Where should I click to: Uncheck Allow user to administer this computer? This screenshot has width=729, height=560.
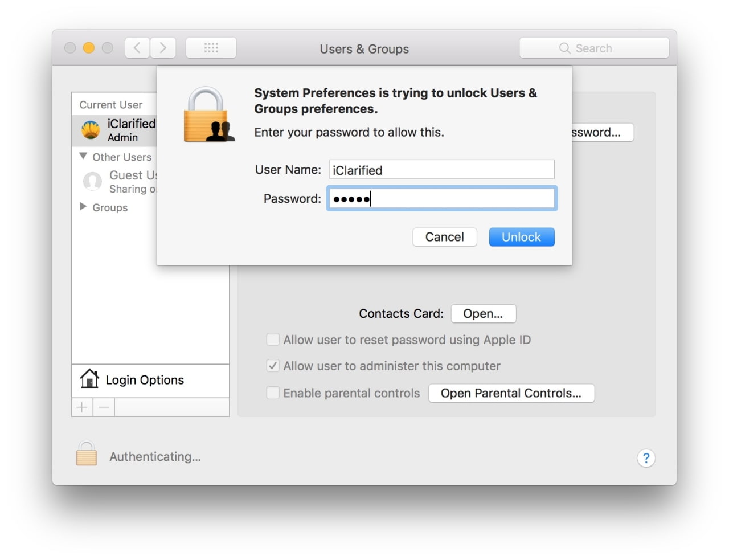[x=273, y=366]
